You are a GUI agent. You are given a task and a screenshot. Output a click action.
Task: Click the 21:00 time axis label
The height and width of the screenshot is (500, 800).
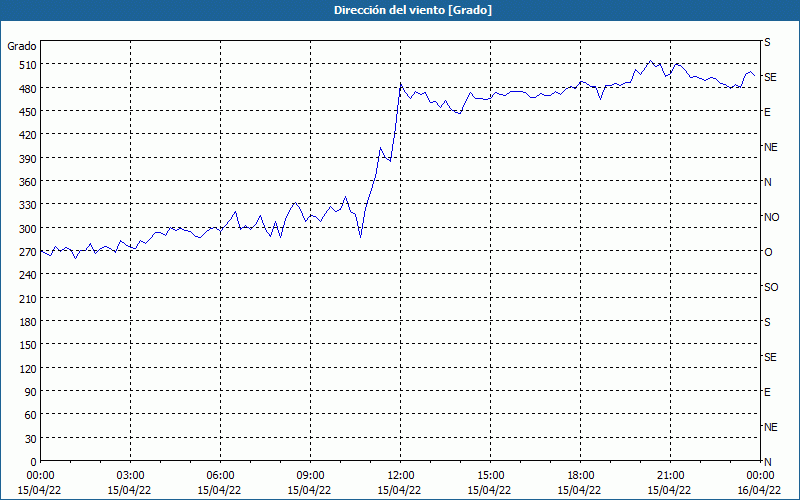click(x=670, y=476)
